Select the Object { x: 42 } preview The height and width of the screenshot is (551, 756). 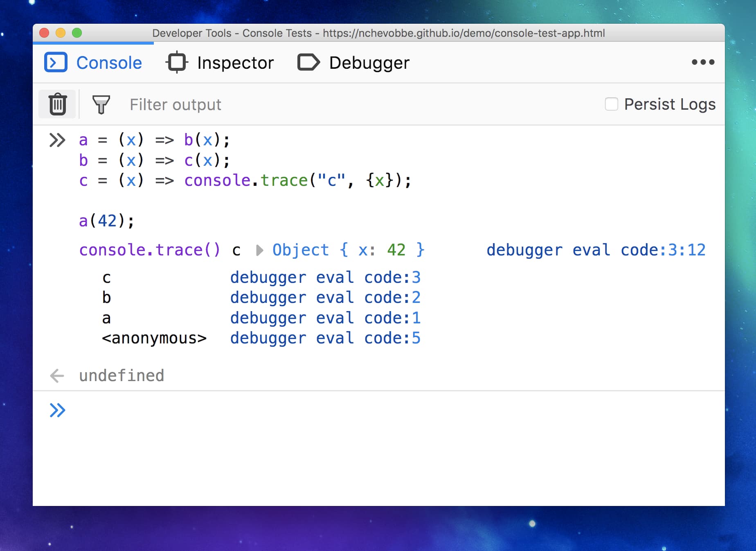click(349, 250)
